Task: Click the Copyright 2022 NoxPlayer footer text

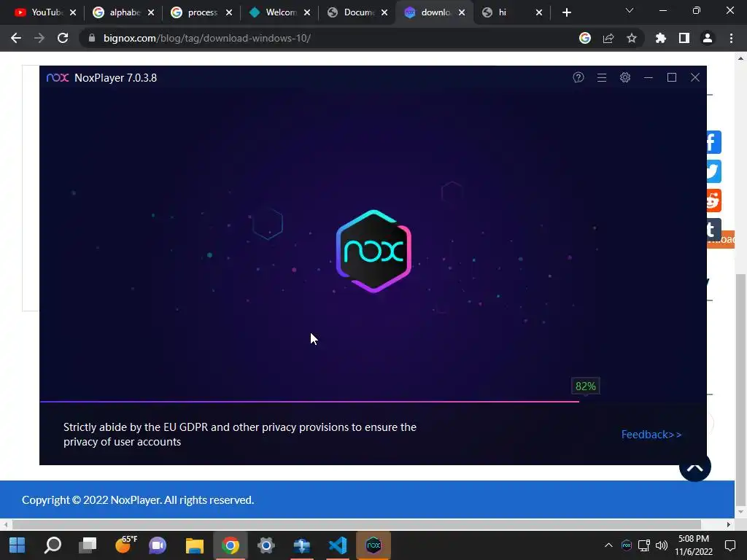Action: pos(138,500)
